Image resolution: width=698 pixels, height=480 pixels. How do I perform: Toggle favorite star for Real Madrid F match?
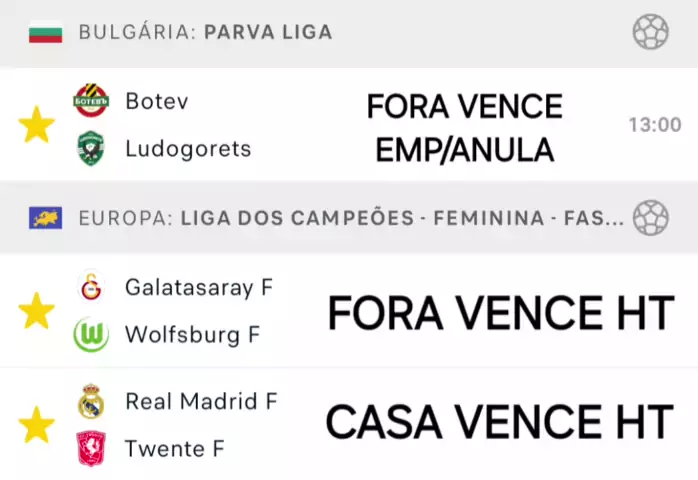(x=37, y=425)
